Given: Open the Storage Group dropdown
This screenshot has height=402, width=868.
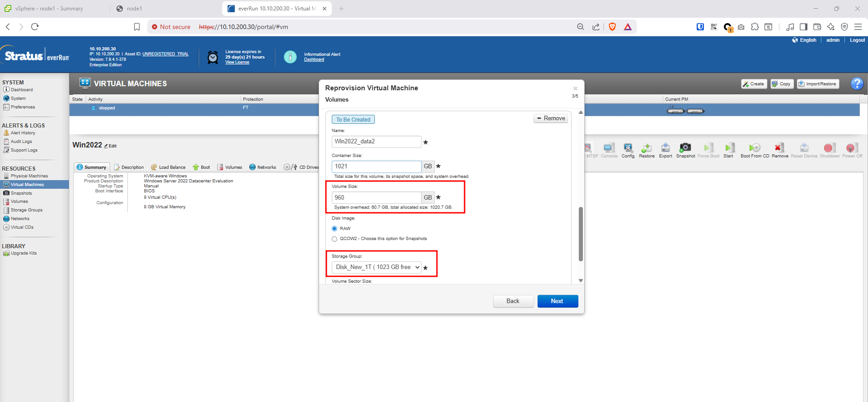Looking at the screenshot, I should tap(377, 267).
